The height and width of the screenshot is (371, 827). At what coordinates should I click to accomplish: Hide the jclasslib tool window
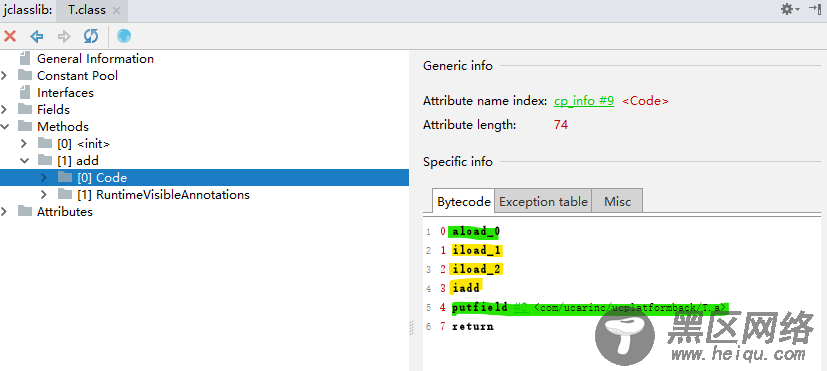pos(815,9)
